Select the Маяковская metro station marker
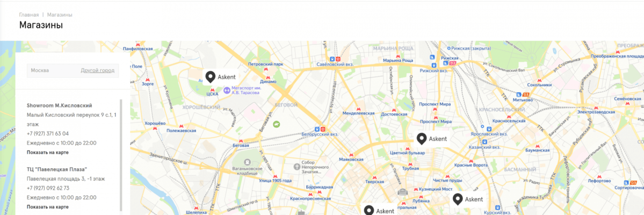644x215 pixels. click(x=352, y=154)
